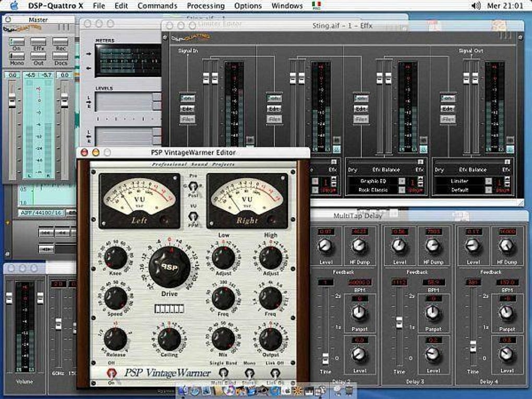Viewport: 532px width, 399px height.
Task: Toggle the Mono button in Master window
Action: pos(17,56)
